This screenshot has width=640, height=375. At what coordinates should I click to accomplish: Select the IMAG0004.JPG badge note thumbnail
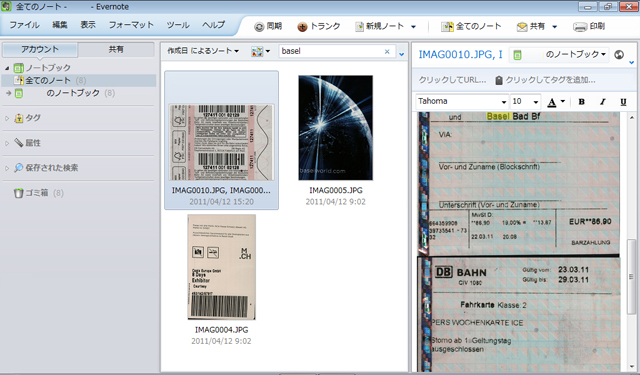click(x=222, y=267)
